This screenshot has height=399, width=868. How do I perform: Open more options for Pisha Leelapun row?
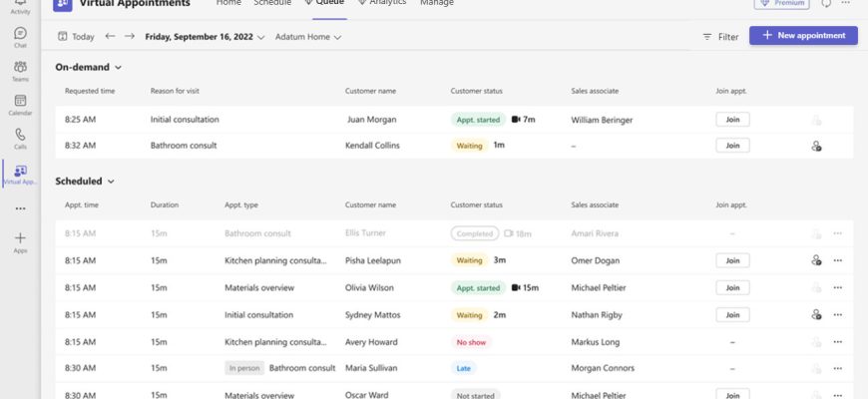point(837,260)
